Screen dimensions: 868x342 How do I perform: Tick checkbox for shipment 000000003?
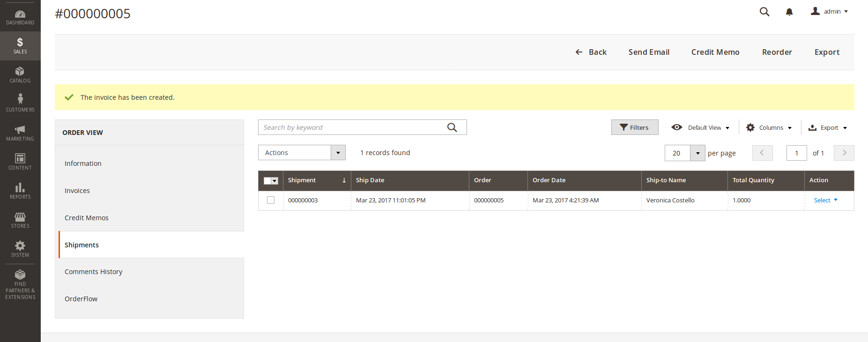(271, 200)
